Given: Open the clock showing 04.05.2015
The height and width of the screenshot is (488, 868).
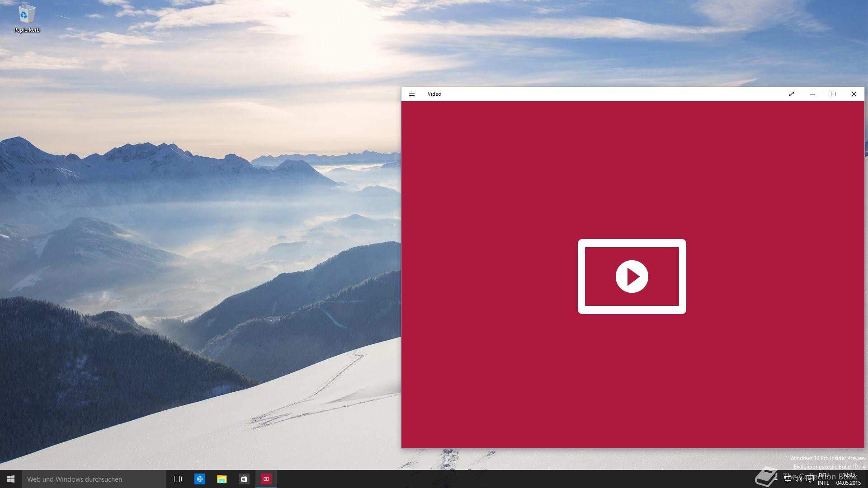Looking at the screenshot, I should point(849,479).
